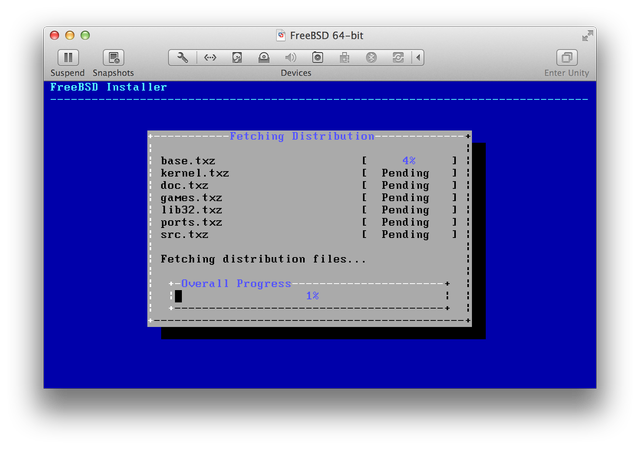Click the sharing sync device icon

(398, 58)
